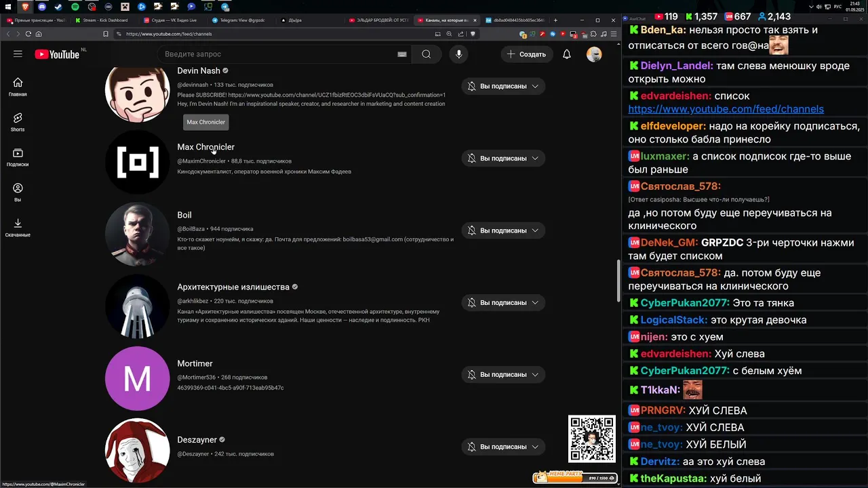Switch to Студия — VK Видео Live tab
This screenshot has height=488, width=868.
[x=173, y=20]
